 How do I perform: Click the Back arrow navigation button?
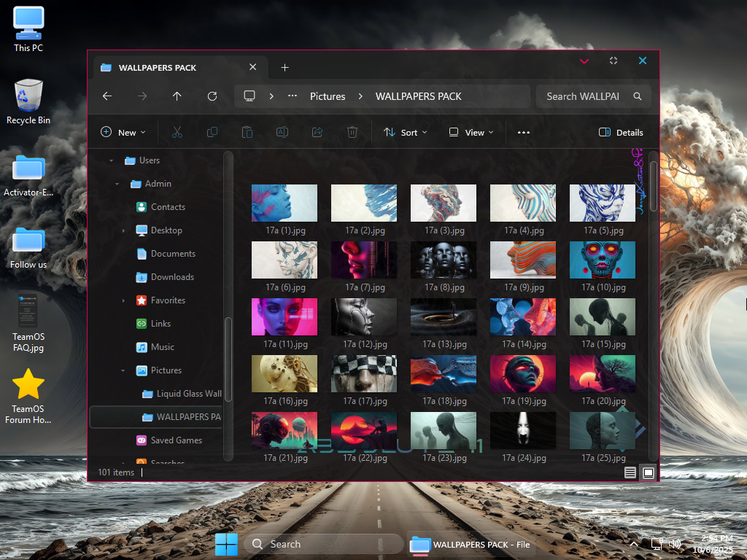[107, 96]
